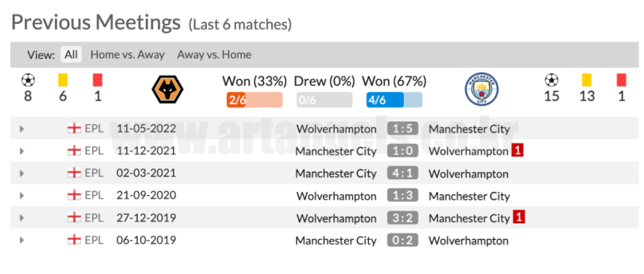Viewport: 644px width, 274px height.
Task: Click the grey 0/6 draw bar
Action: (x=324, y=100)
